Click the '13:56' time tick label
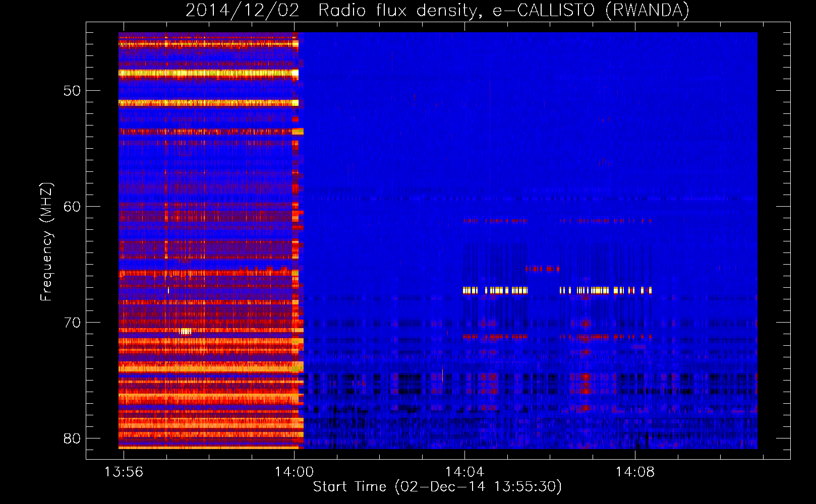 [124, 472]
